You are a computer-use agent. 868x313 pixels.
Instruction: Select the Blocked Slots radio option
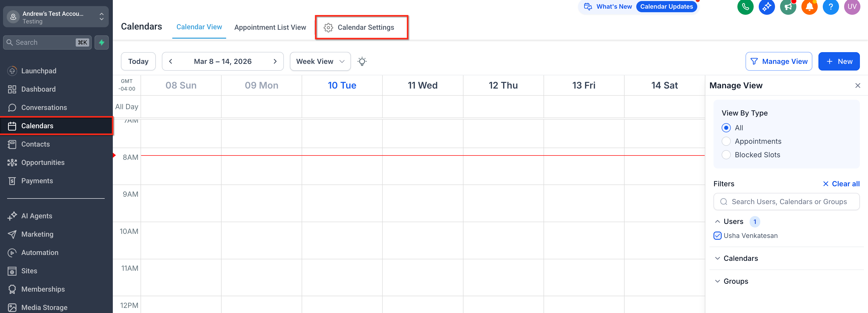[726, 155]
